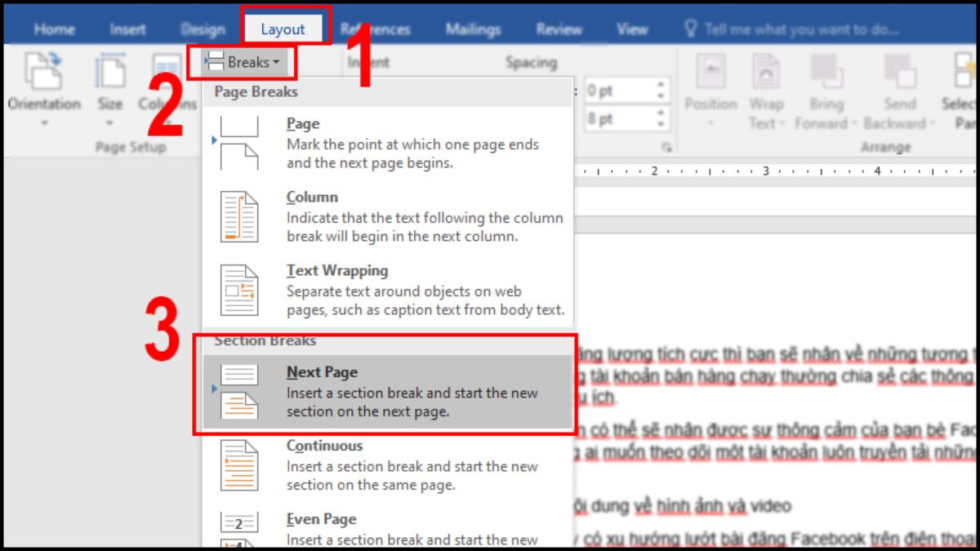The image size is (980, 551).
Task: Expand the Position dropdown in Arrange
Action: [x=710, y=122]
